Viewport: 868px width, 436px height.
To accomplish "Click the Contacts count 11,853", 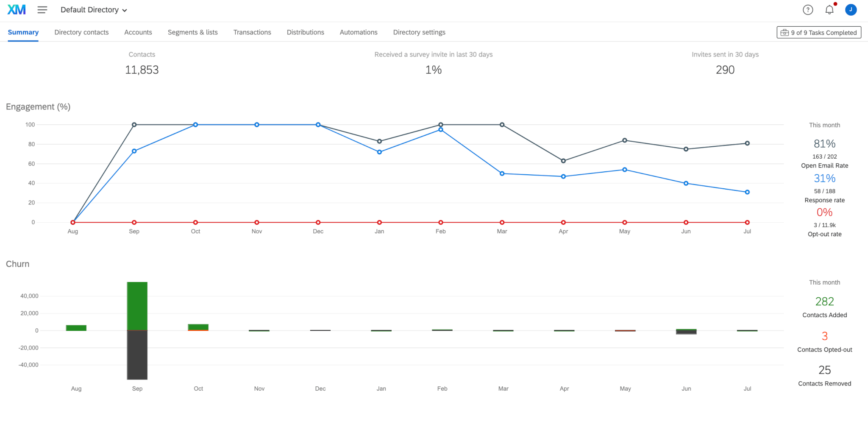I will 142,70.
